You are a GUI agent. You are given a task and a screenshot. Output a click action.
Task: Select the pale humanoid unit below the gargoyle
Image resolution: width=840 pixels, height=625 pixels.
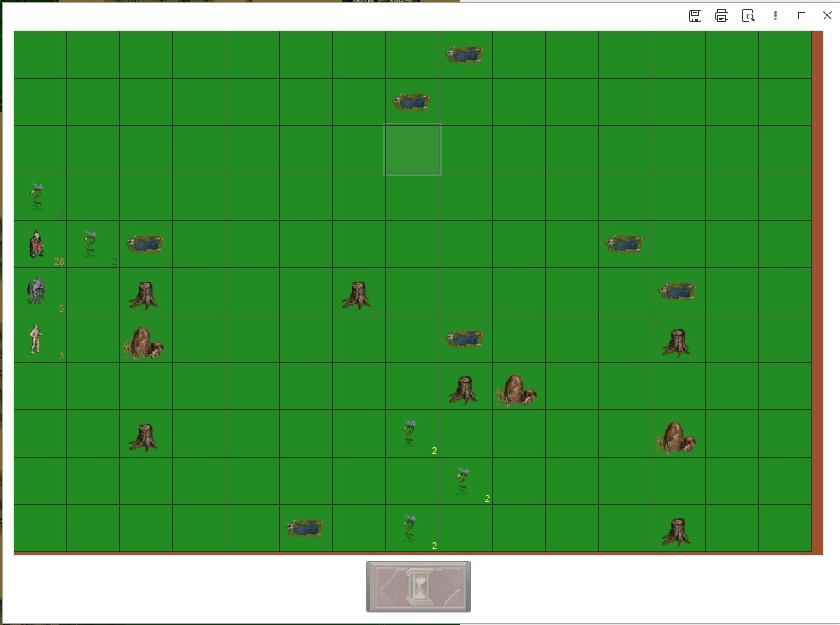pyautogui.click(x=35, y=339)
